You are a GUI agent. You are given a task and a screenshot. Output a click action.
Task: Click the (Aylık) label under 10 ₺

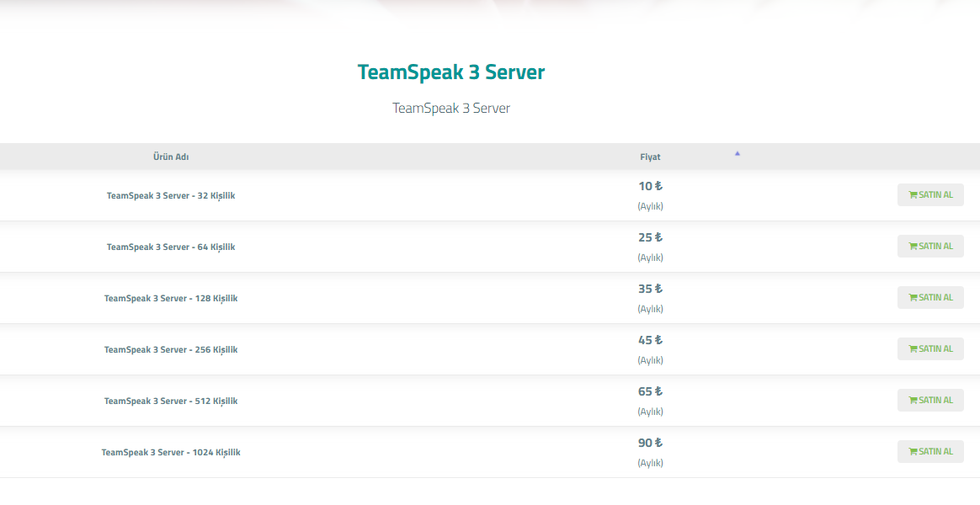650,206
